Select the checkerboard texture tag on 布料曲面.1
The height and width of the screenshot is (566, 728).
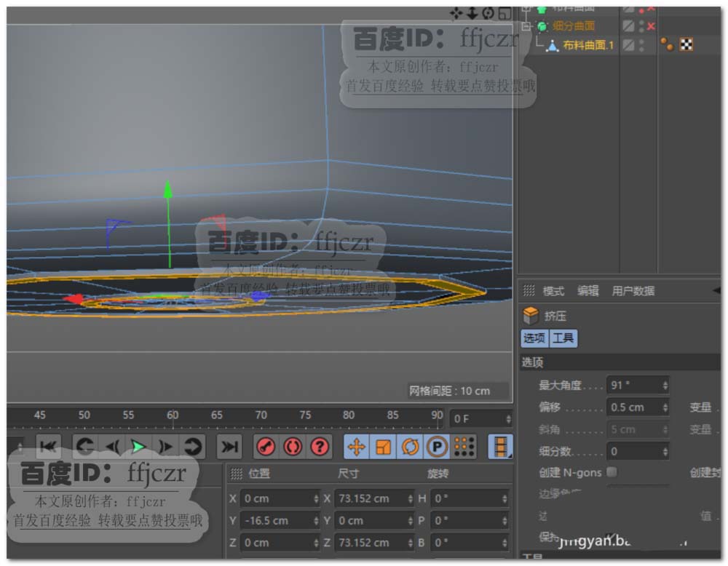click(x=687, y=44)
